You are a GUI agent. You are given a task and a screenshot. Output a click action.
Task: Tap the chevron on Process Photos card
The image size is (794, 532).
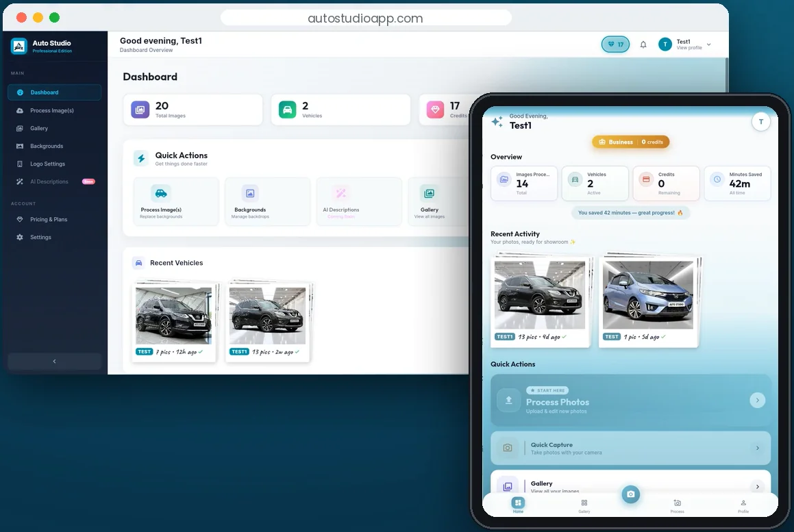[758, 400]
